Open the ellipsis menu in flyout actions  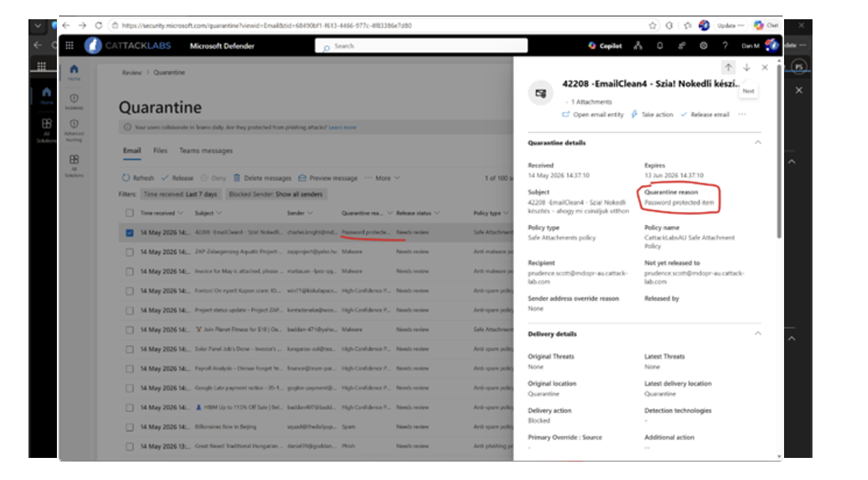click(742, 114)
